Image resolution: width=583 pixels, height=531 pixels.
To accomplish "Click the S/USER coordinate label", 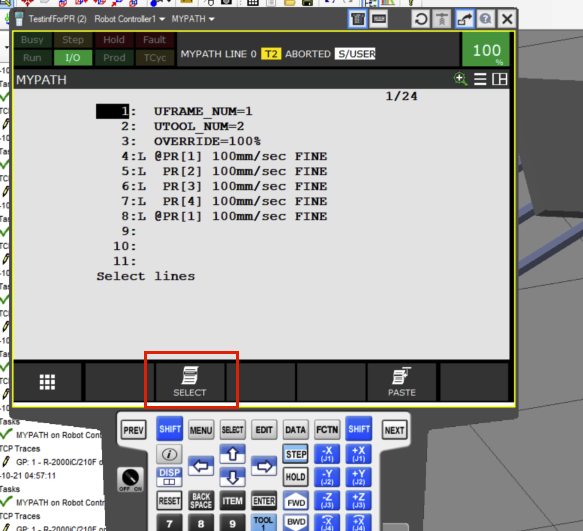I will (355, 54).
